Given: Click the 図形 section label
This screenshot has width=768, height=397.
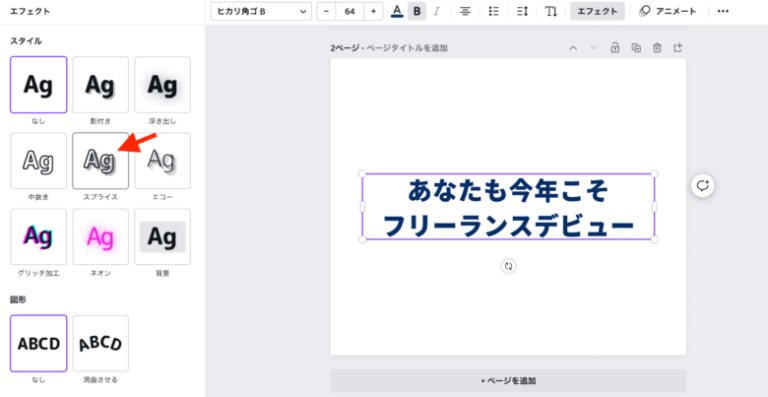Looking at the screenshot, I should (x=18, y=300).
